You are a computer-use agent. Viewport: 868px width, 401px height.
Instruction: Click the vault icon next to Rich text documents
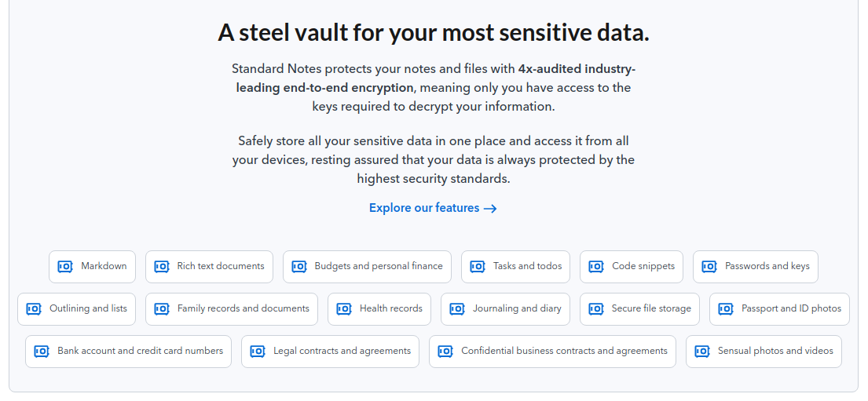click(x=162, y=267)
